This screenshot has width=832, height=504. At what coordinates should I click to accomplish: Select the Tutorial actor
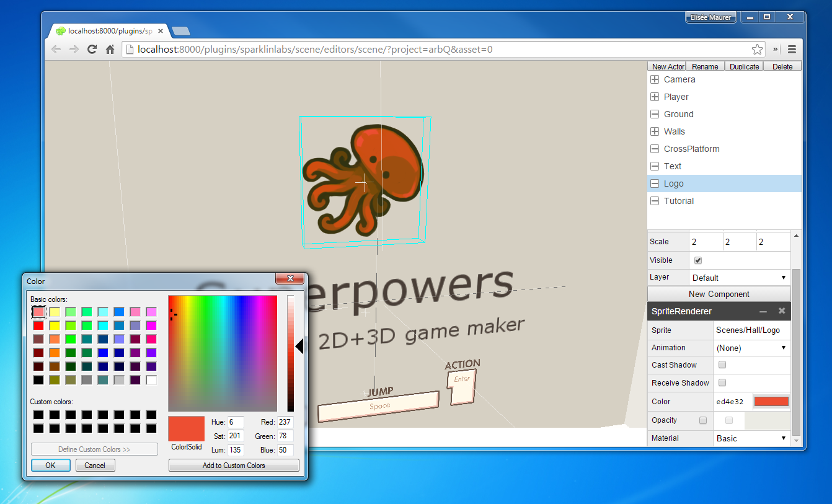[x=724, y=201]
